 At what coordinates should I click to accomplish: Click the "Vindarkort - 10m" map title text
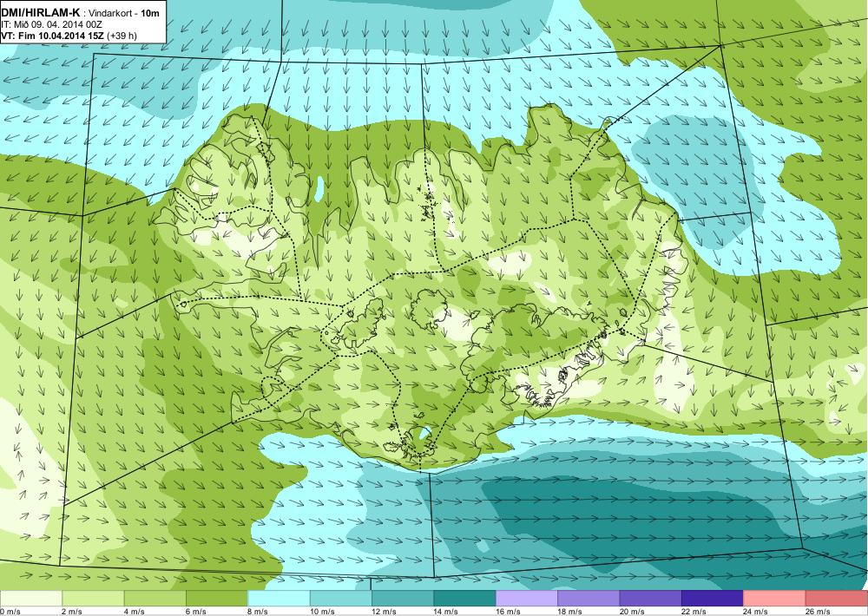125,13
